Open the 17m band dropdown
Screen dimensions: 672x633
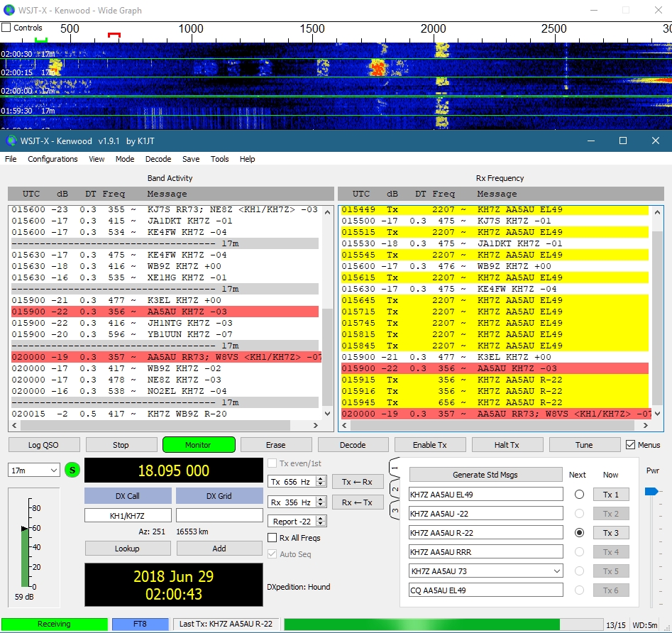pos(33,470)
